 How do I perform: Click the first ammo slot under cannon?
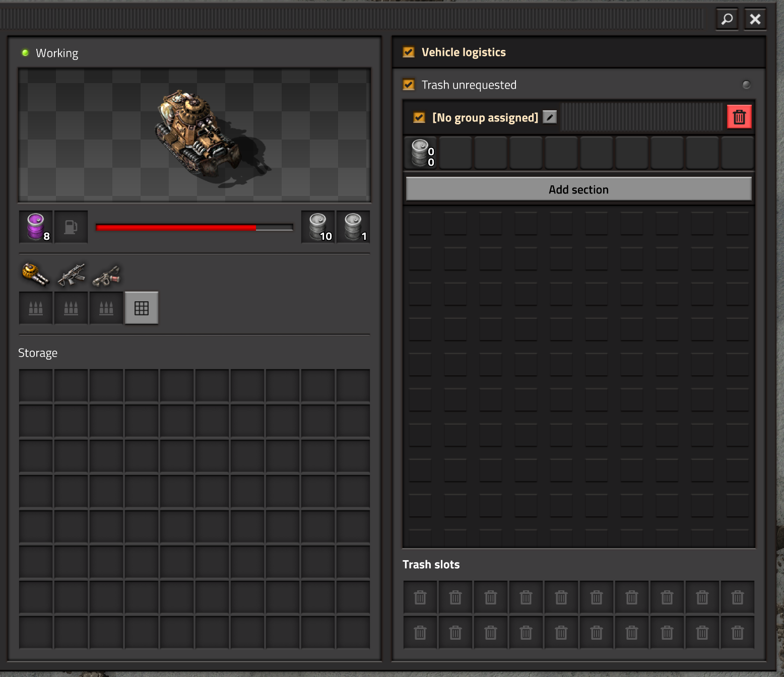click(x=36, y=308)
